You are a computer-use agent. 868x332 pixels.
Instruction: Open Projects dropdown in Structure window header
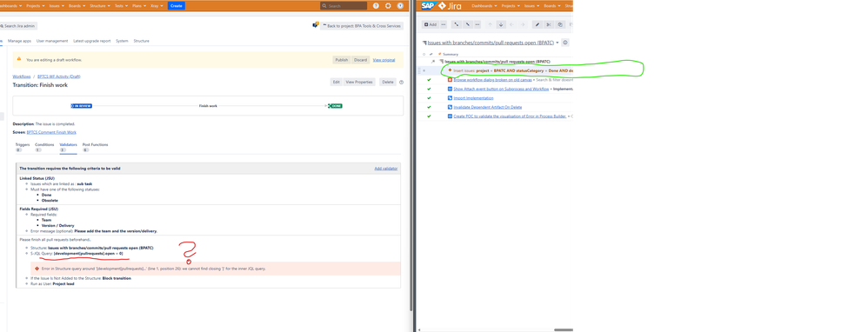pyautogui.click(x=511, y=5)
